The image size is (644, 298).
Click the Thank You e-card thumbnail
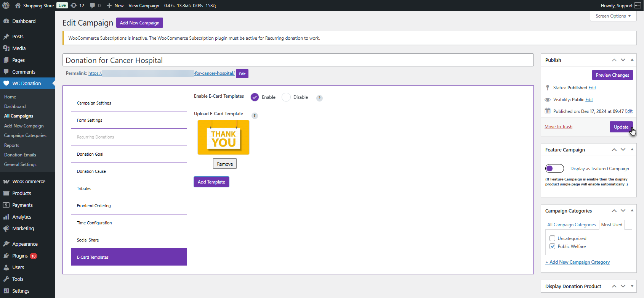point(223,137)
